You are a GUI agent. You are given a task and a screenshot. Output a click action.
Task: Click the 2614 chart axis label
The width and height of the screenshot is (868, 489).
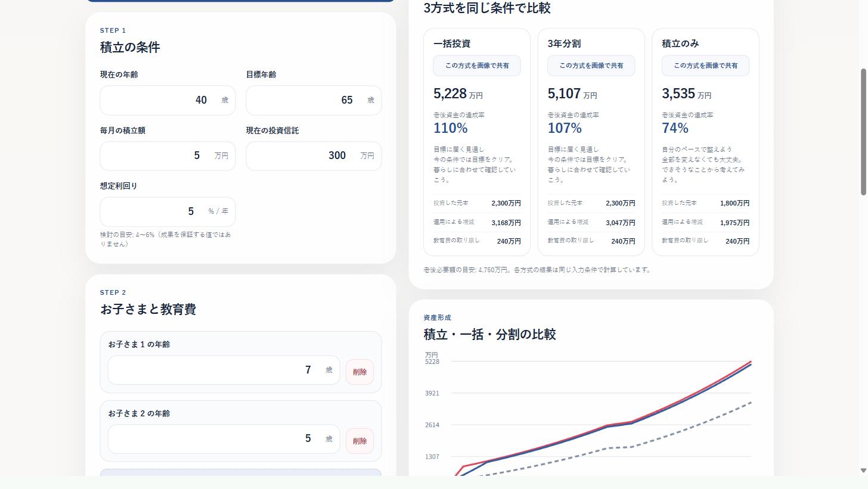tap(432, 425)
